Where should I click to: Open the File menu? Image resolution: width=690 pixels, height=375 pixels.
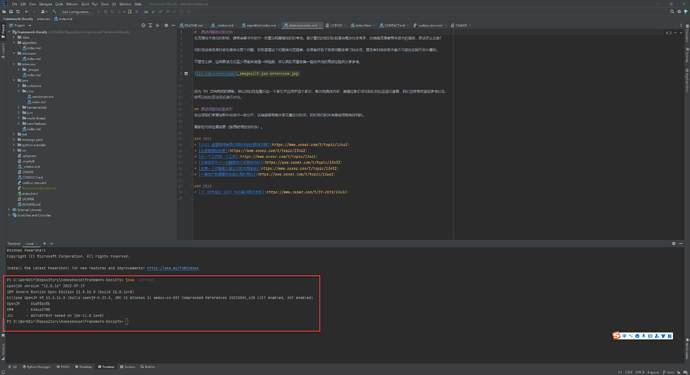pos(14,4)
